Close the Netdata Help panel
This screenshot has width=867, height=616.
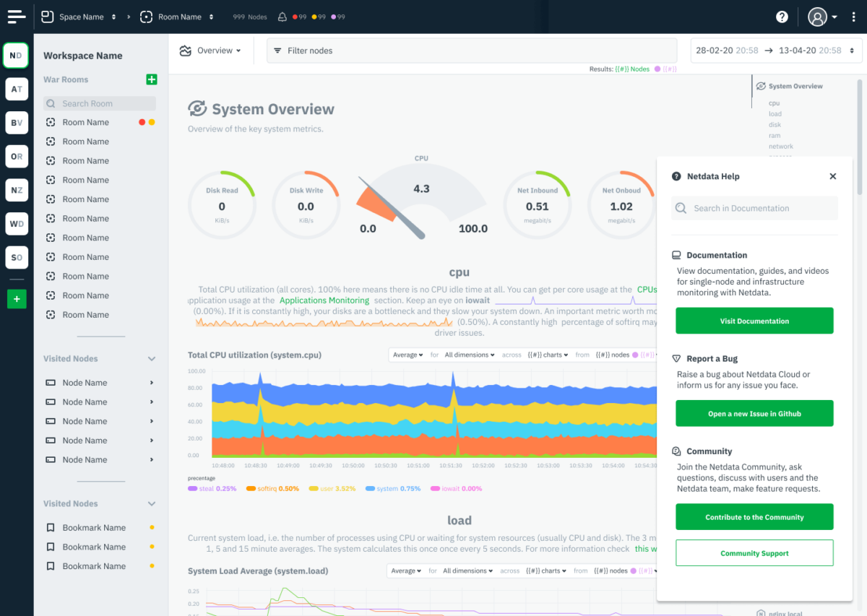click(x=832, y=176)
